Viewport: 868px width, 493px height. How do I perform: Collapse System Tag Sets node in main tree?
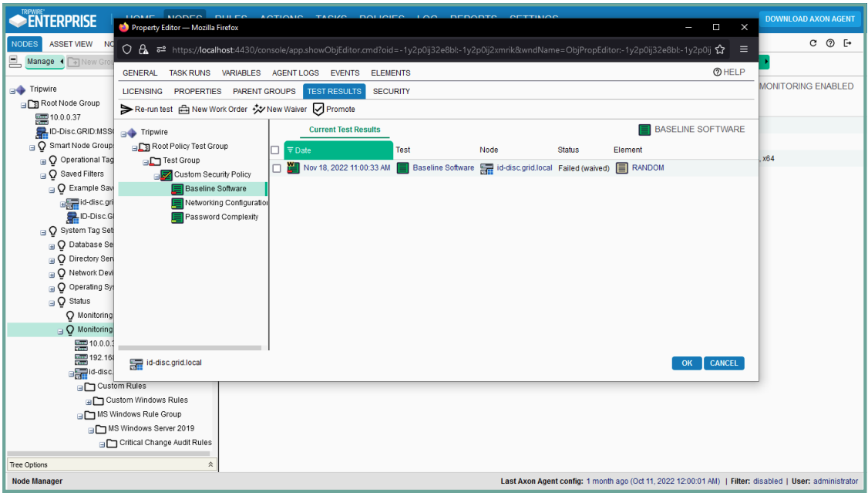[x=43, y=233]
